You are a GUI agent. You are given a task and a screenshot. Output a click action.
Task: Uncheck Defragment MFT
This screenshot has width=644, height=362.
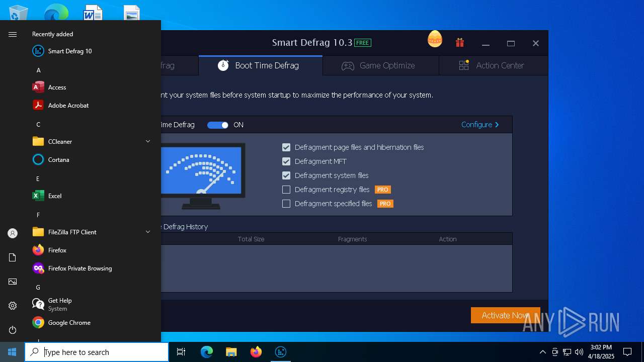286,161
